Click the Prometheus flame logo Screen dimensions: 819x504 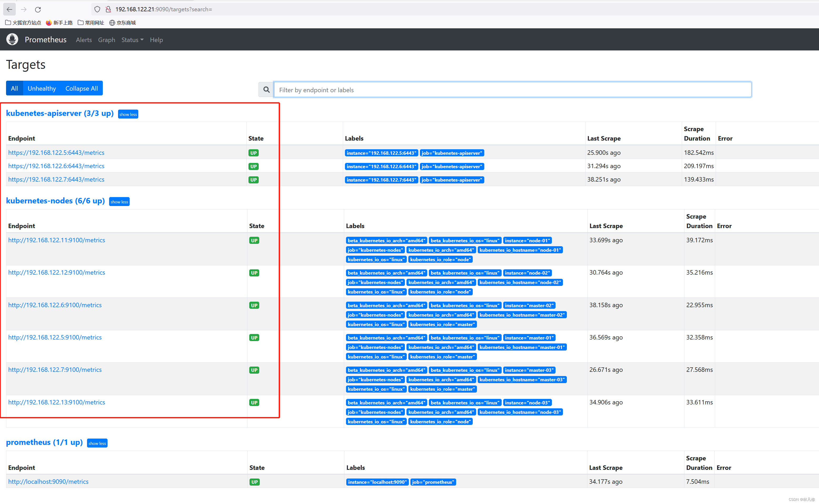click(x=12, y=39)
